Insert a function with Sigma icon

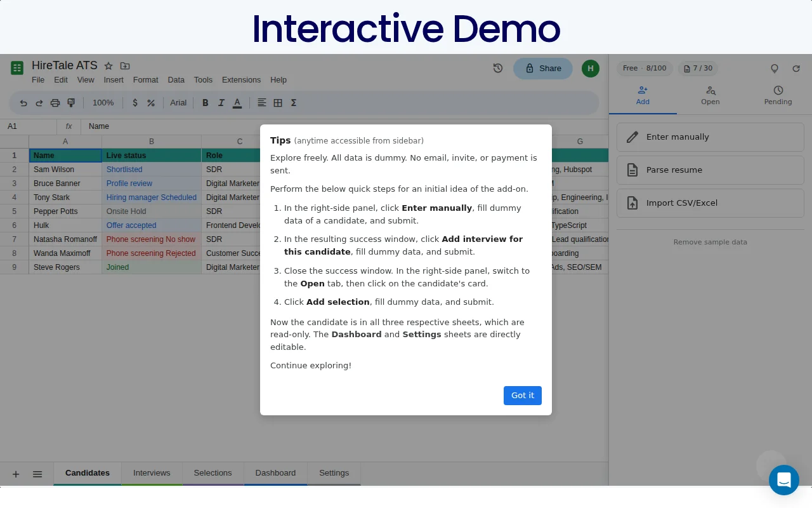coord(294,103)
